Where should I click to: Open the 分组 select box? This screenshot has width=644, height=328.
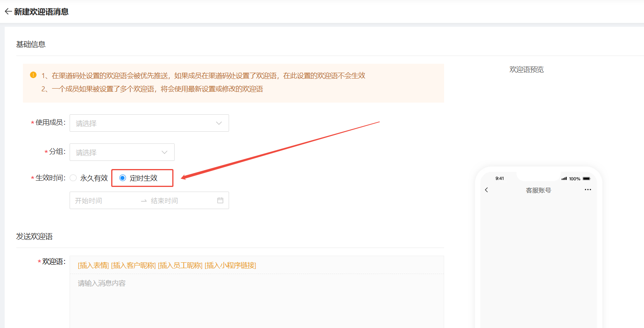[x=122, y=152]
